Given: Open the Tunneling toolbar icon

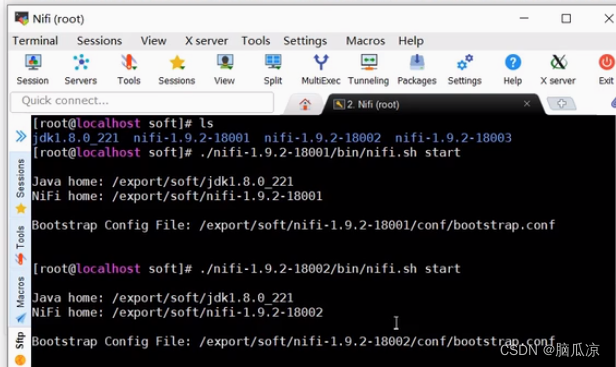Looking at the screenshot, I should point(368,70).
